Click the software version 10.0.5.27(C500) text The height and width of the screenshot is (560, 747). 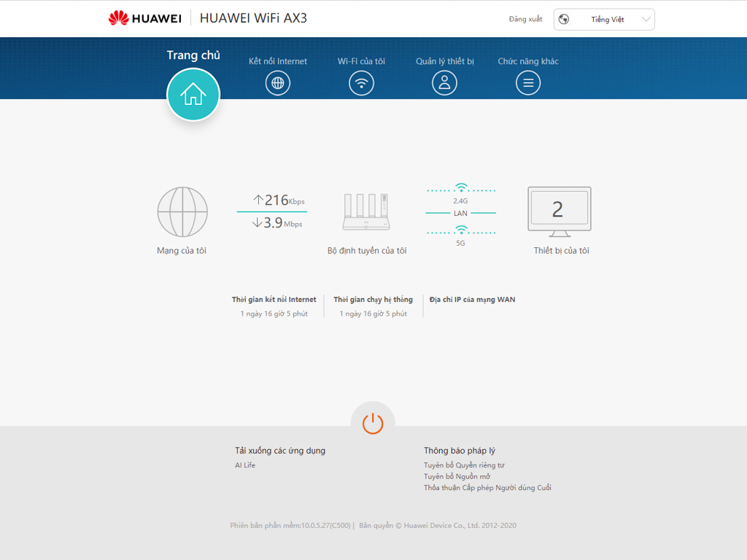pyautogui.click(x=290, y=525)
